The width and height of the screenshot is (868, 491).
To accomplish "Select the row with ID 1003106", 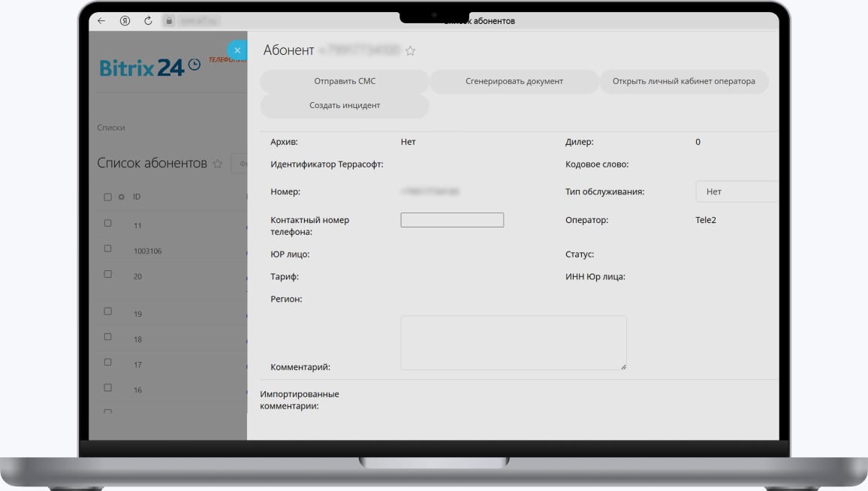I will [107, 249].
